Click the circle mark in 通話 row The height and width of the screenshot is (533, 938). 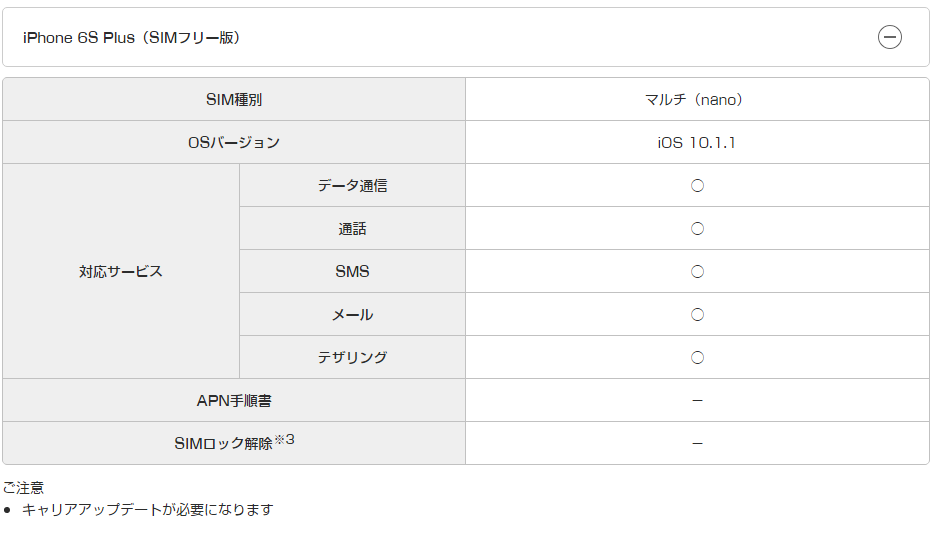[698, 229]
